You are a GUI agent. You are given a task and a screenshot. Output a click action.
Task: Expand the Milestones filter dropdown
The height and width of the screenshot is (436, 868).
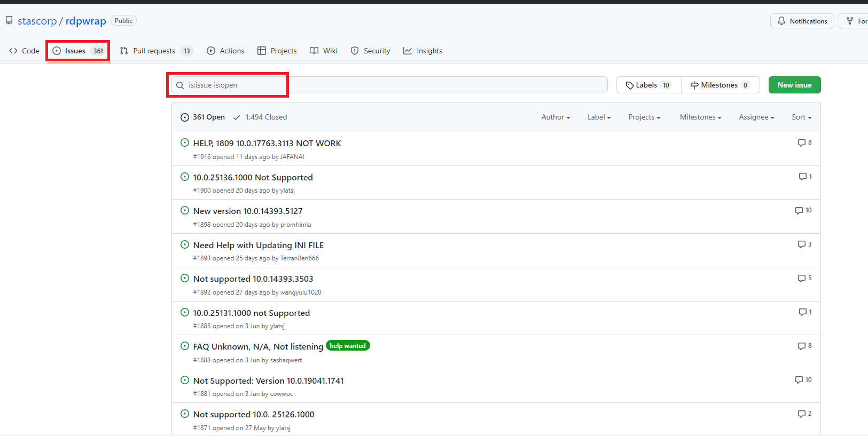pyautogui.click(x=700, y=117)
